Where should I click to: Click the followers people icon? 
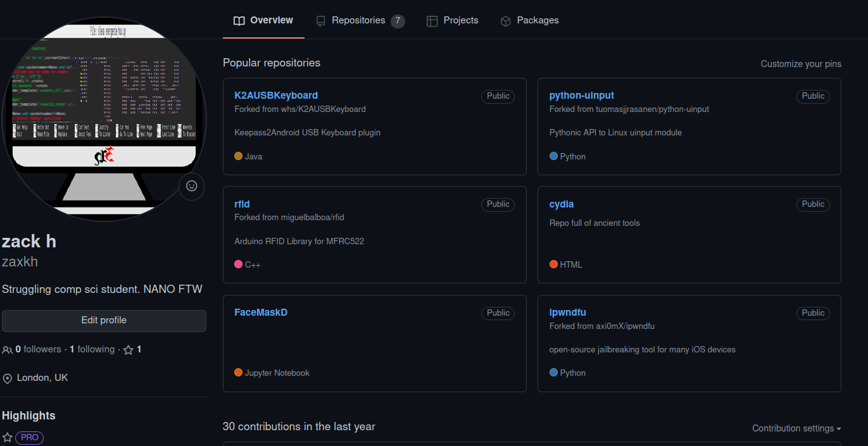[x=7, y=350]
